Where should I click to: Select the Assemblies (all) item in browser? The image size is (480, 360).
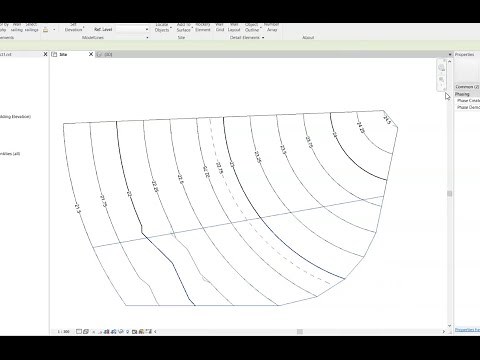10,154
